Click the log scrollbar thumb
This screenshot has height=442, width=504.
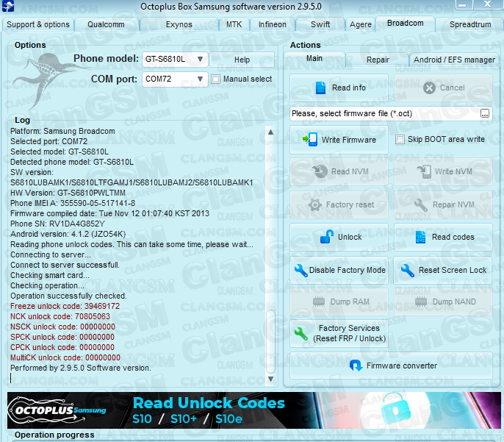tap(270, 342)
